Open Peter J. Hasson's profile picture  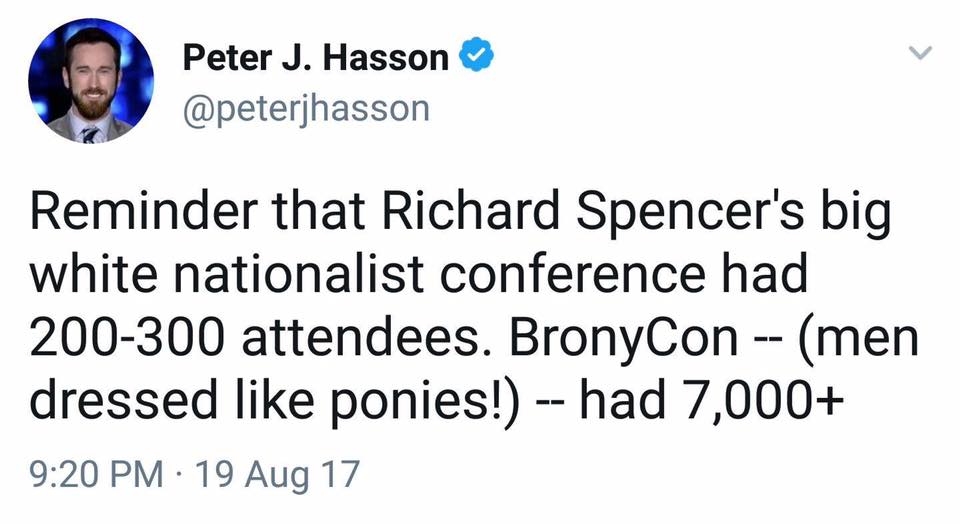click(91, 81)
